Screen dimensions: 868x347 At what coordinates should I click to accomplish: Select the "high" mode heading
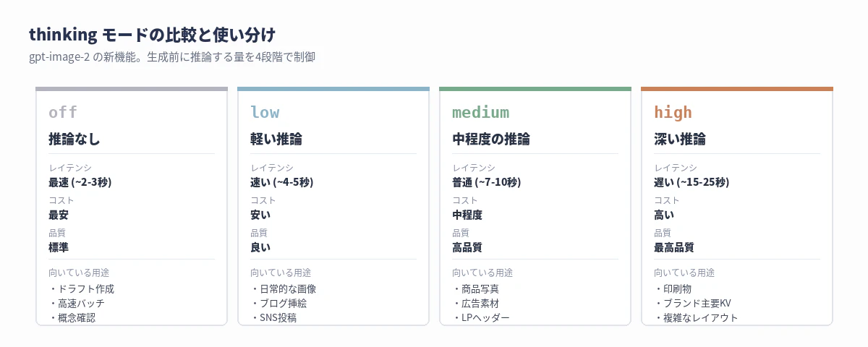point(673,113)
